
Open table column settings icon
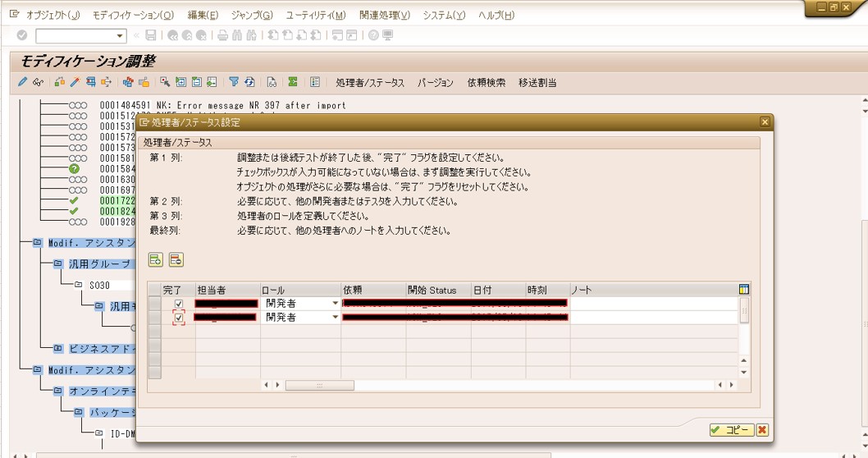(x=743, y=290)
